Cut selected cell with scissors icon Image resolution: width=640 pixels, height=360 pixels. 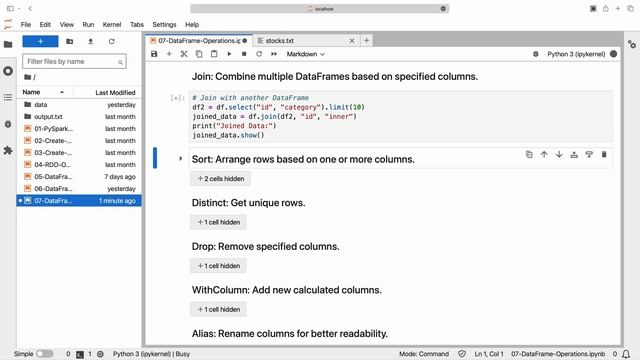pyautogui.click(x=184, y=54)
